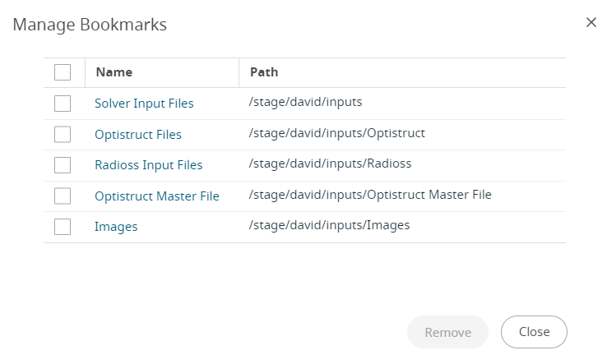
Task: Click the Path column header
Action: (264, 72)
